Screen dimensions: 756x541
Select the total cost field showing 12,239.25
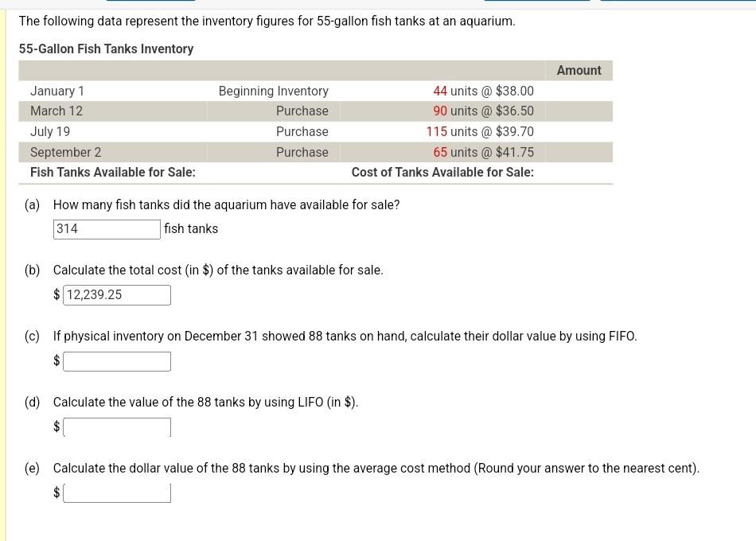116,294
